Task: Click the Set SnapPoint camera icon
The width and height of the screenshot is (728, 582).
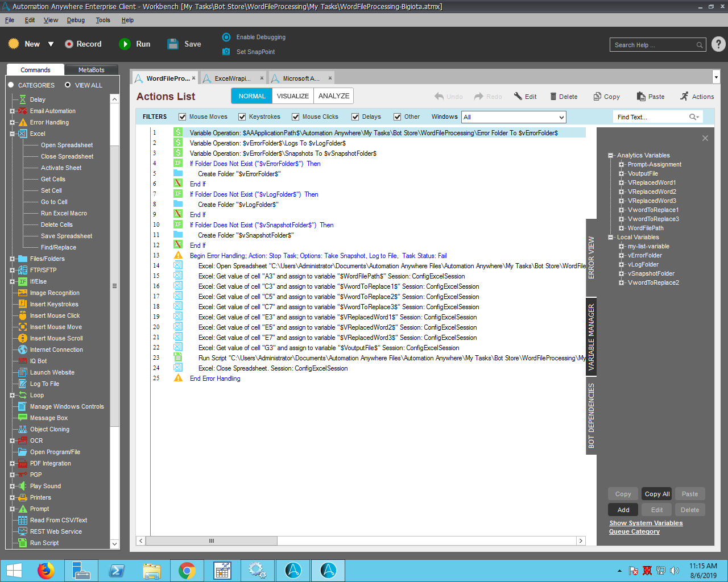Action: 226,52
